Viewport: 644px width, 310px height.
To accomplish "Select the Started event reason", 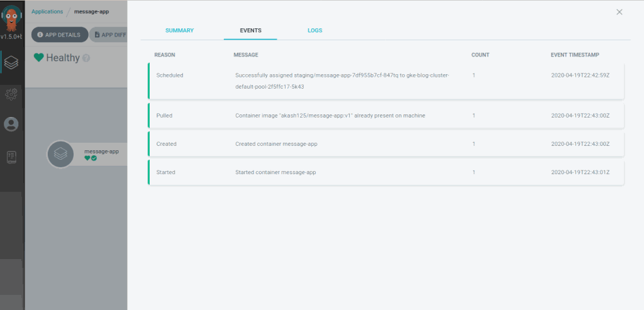I will click(x=165, y=172).
